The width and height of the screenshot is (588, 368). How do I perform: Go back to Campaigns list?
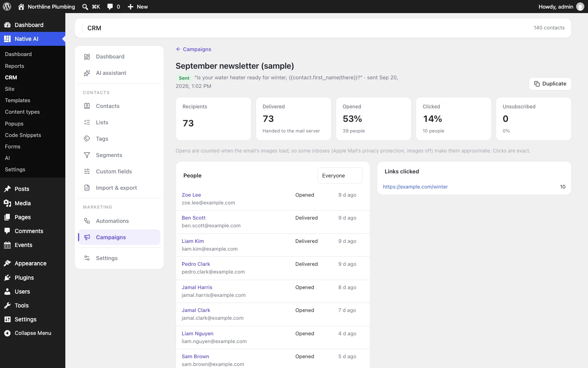point(194,49)
